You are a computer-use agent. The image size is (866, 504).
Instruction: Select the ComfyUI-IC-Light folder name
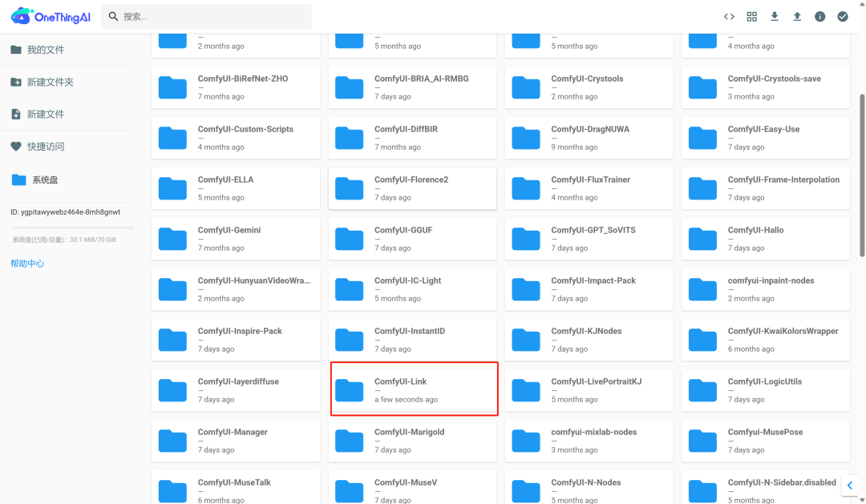(407, 280)
